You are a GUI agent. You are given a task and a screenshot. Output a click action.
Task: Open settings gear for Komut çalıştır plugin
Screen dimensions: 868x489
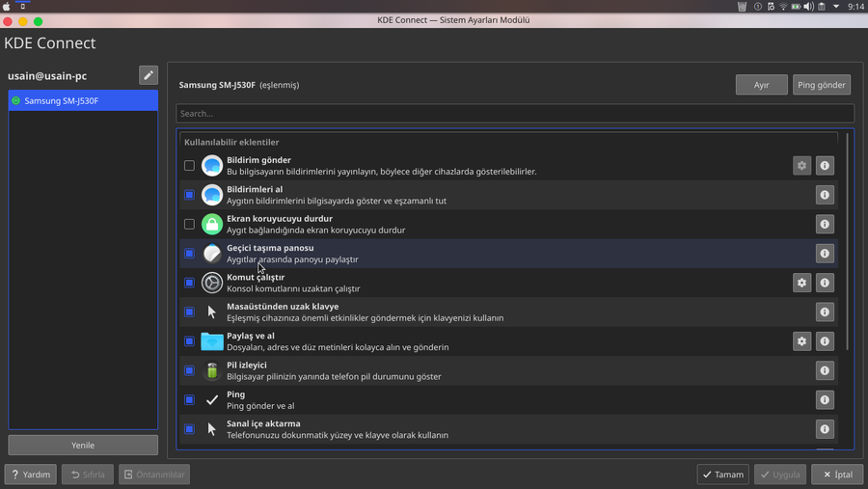point(801,283)
